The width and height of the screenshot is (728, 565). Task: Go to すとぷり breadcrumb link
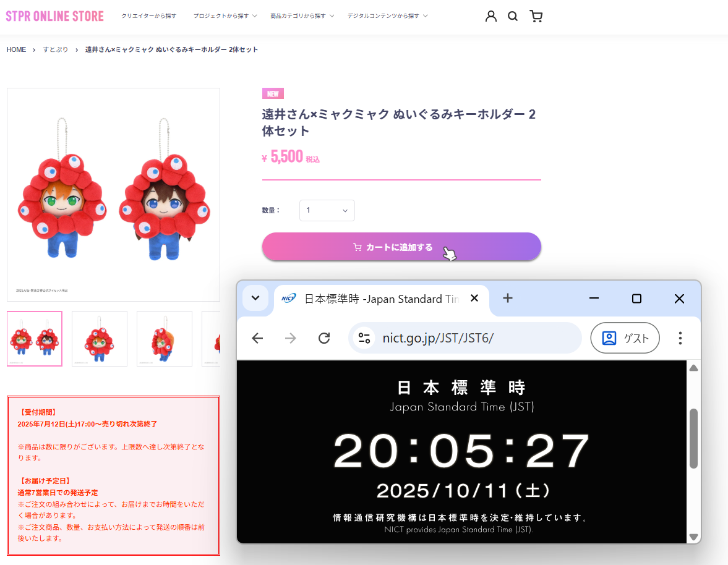(55, 49)
